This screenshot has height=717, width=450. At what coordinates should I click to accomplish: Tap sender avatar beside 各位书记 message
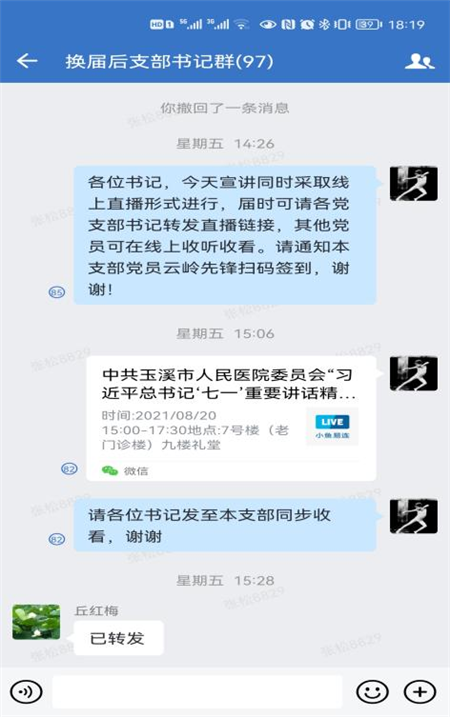(413, 183)
